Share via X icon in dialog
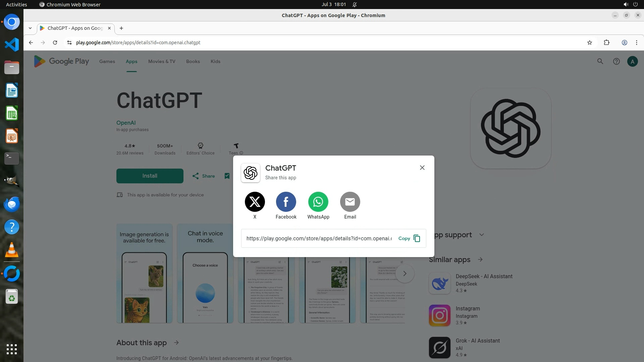This screenshot has width=644, height=362. (x=255, y=202)
